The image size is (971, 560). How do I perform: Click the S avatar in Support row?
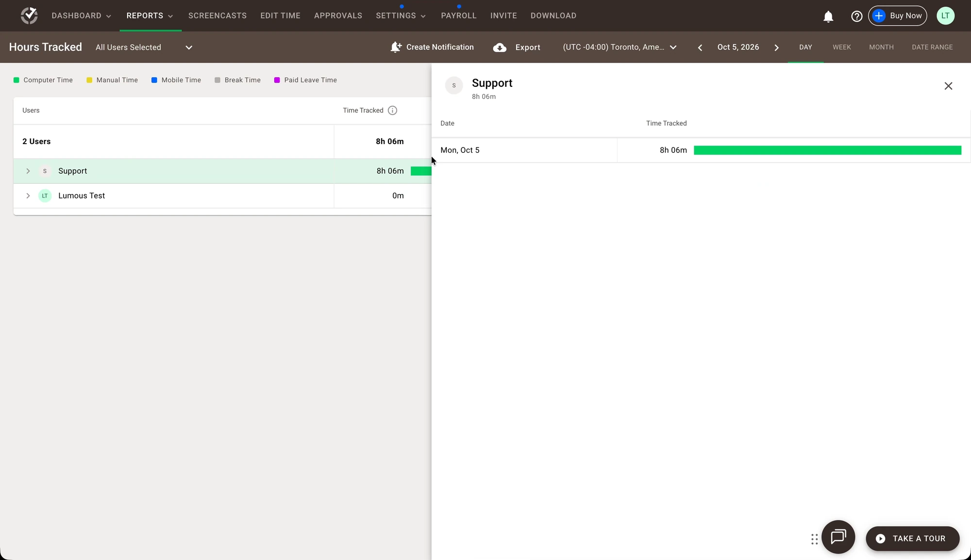click(x=45, y=171)
